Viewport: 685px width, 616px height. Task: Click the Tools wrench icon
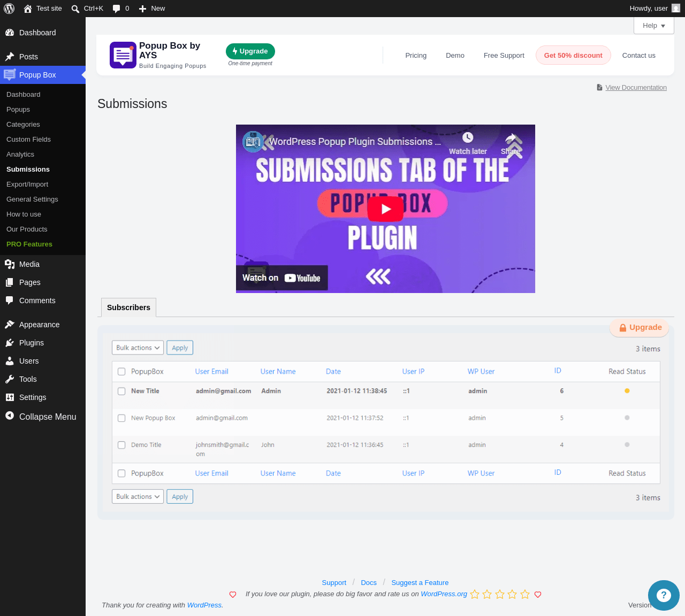10,379
